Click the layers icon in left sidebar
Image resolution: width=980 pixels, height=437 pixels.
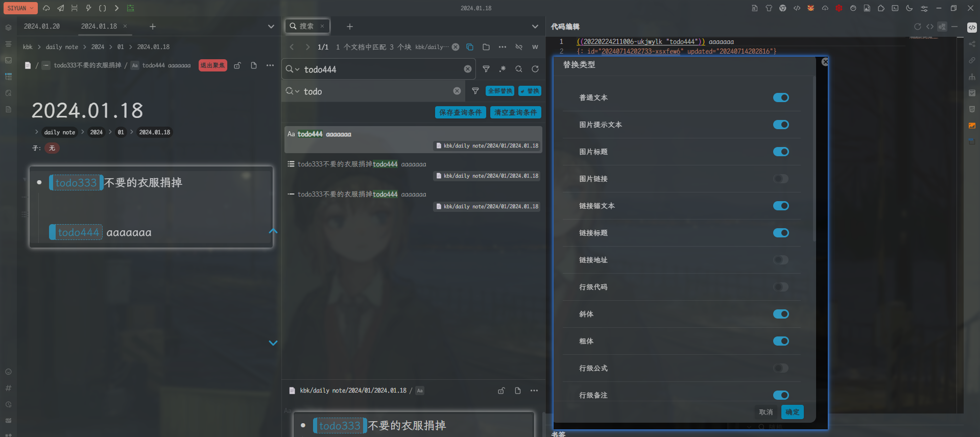[x=8, y=28]
